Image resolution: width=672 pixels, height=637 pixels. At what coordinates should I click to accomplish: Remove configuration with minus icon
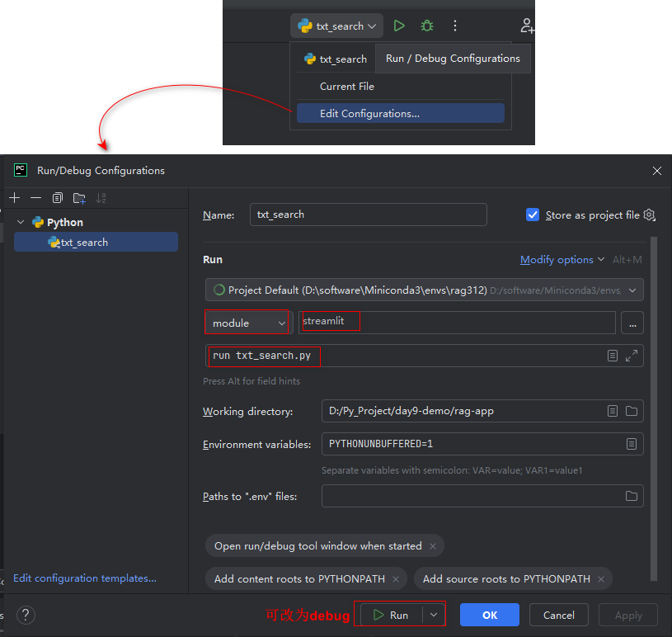36,198
